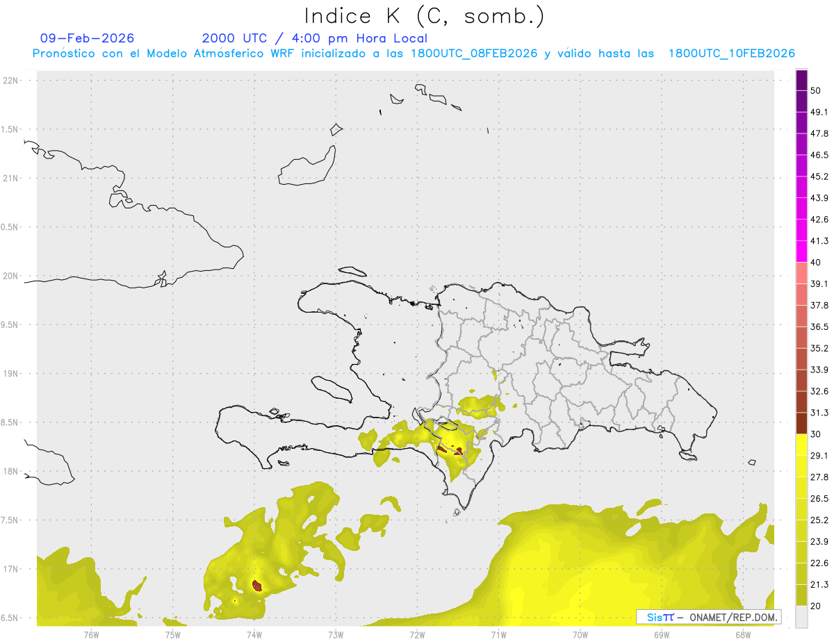
Task: Click the colorbar value 23.9
Action: pos(819,542)
